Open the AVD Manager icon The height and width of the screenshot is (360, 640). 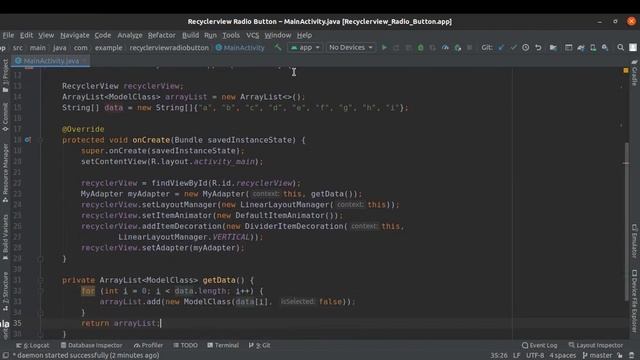[593, 48]
